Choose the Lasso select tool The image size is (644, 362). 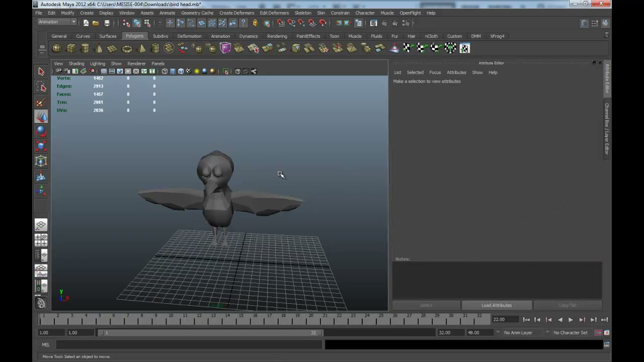(41, 87)
